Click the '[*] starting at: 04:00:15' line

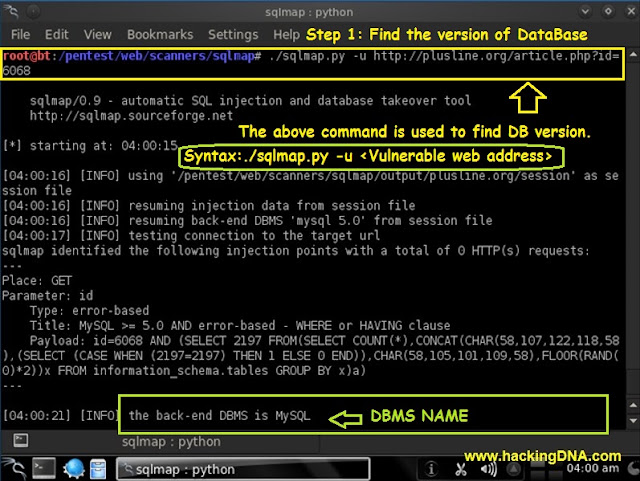[90, 146]
